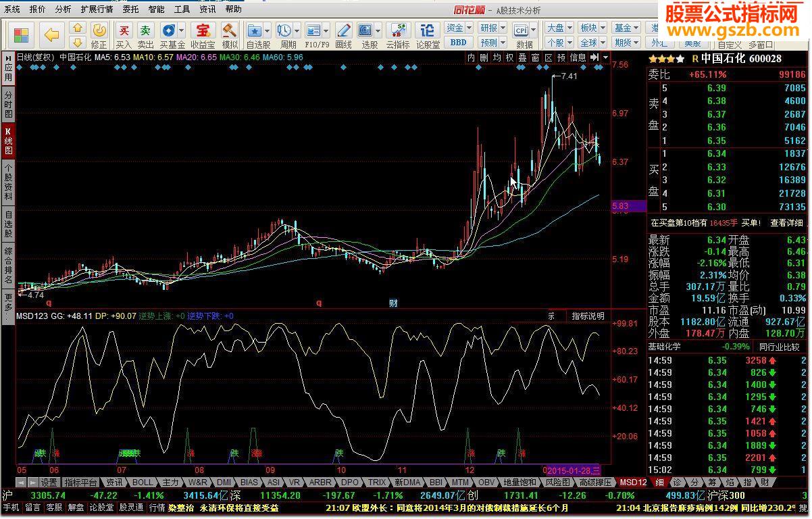The image size is (812, 519).
Task: Open the 云指标 cloud indicator icon
Action: (x=398, y=34)
